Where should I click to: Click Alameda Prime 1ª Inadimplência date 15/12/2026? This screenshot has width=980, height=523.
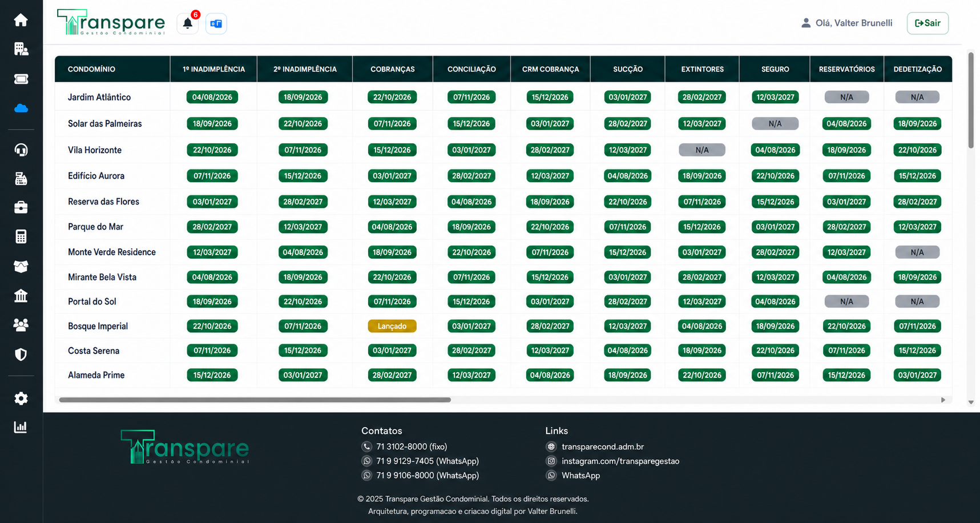pos(212,375)
